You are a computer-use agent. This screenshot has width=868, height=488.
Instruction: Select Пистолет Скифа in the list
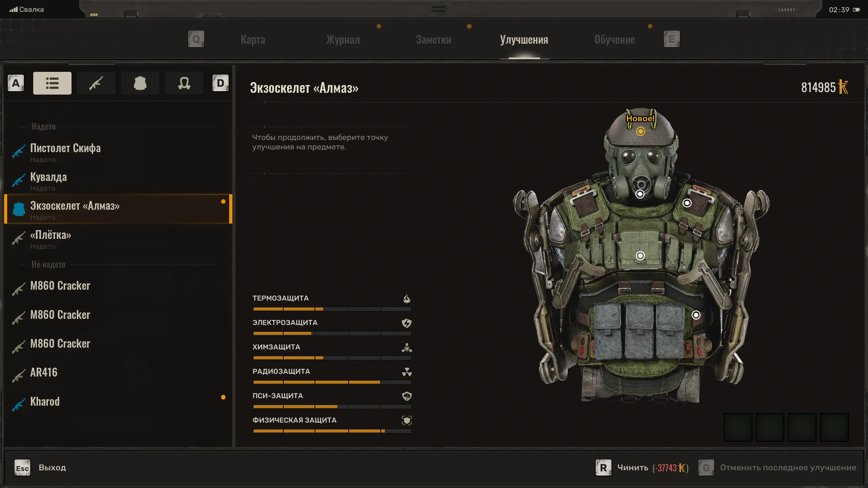(118, 151)
